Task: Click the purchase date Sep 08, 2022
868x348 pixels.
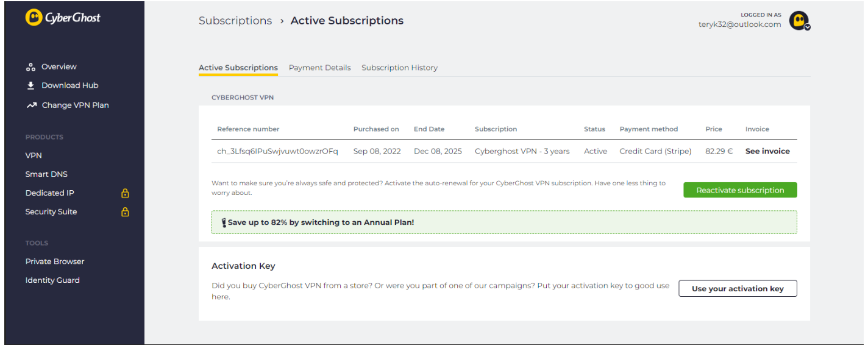Action: pyautogui.click(x=377, y=151)
